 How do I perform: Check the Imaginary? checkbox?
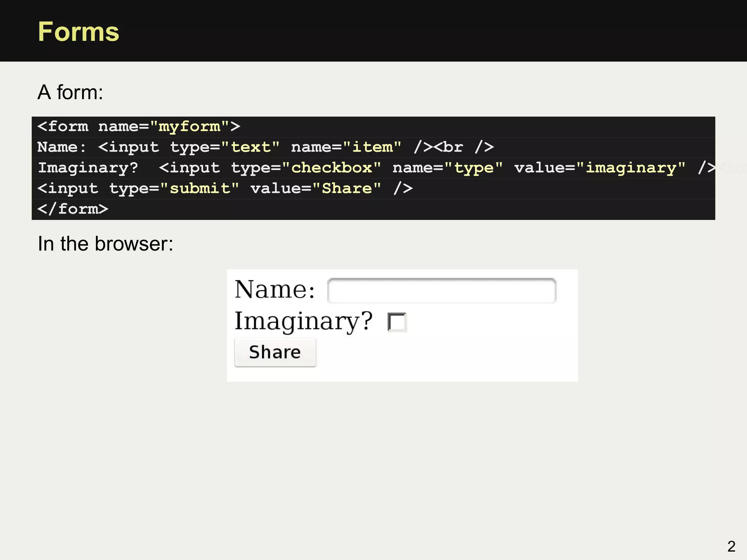pos(397,322)
